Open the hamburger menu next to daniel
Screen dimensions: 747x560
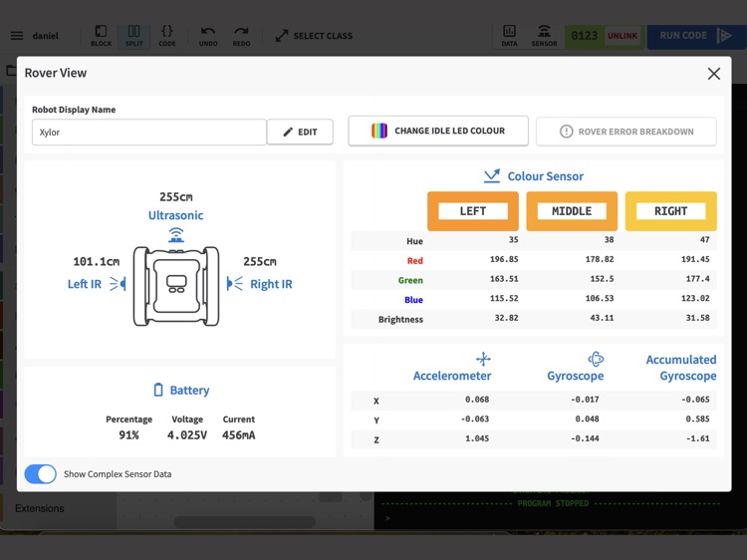click(x=17, y=36)
